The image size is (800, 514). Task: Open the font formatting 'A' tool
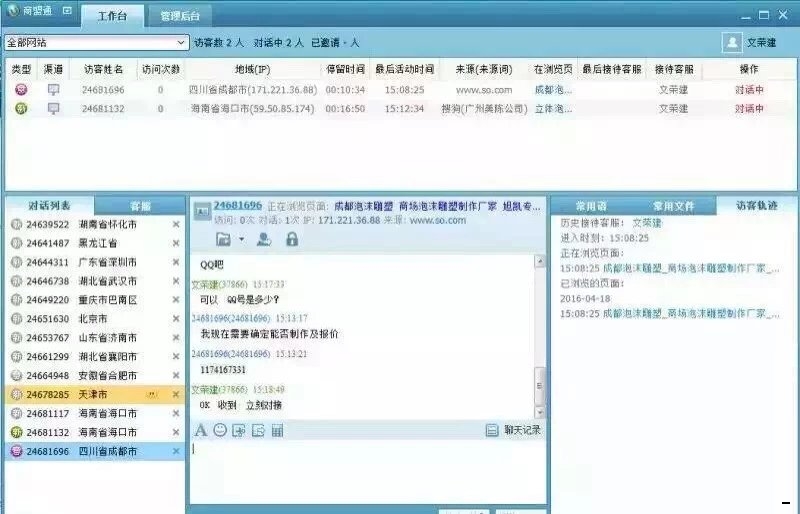(200, 430)
